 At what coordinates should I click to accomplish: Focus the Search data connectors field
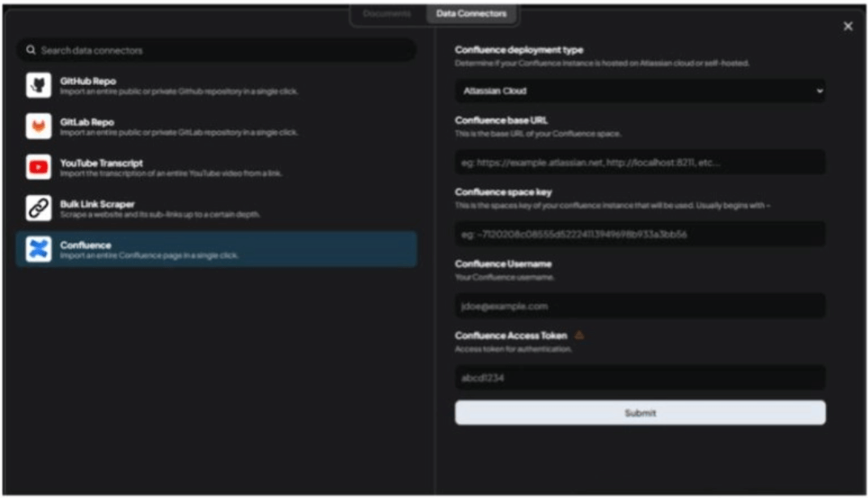[217, 50]
